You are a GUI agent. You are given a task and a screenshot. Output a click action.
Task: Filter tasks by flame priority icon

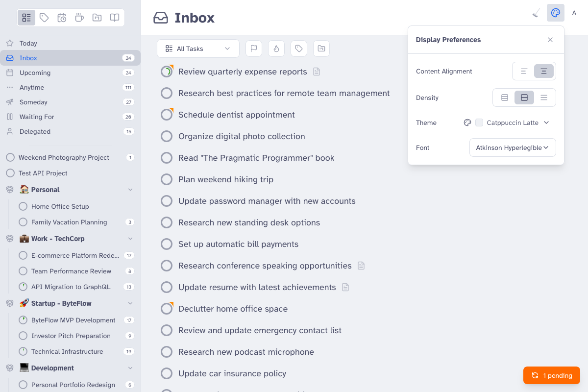point(276,49)
